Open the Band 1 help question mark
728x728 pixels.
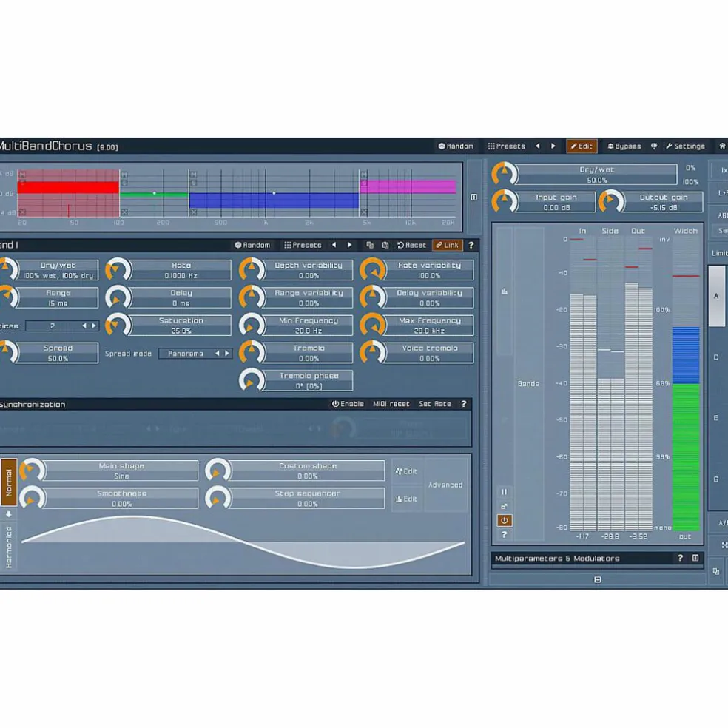471,245
